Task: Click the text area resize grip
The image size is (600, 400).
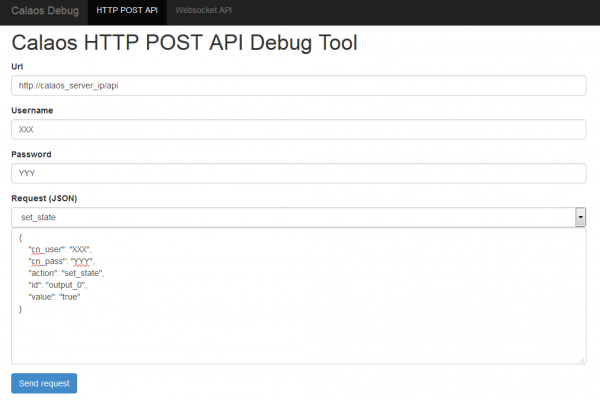Action: click(582, 360)
